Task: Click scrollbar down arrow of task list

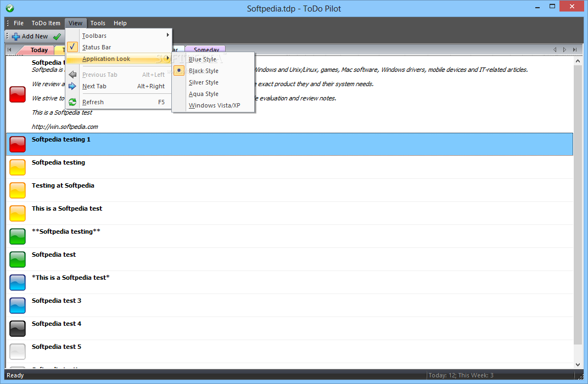Action: click(578, 364)
